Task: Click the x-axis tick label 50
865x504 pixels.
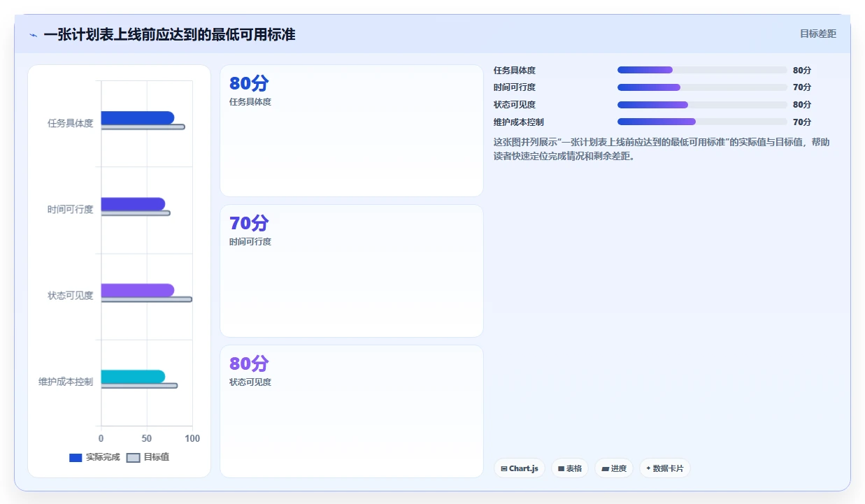Action: tap(147, 438)
